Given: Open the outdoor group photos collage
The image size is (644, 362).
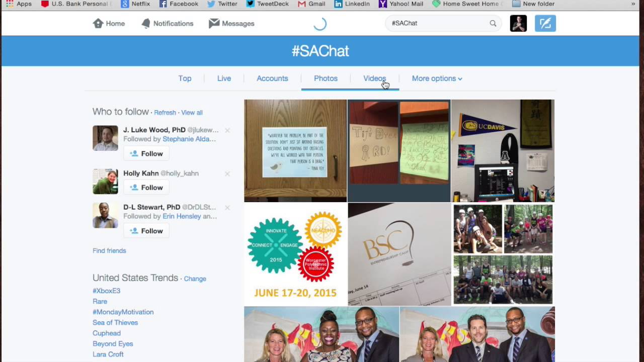Looking at the screenshot, I should tap(503, 254).
